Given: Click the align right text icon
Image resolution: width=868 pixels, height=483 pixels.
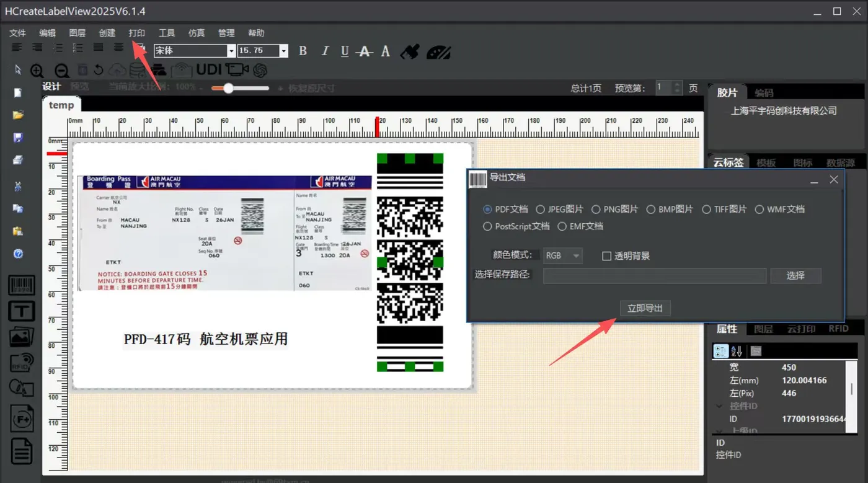Looking at the screenshot, I should [x=37, y=48].
